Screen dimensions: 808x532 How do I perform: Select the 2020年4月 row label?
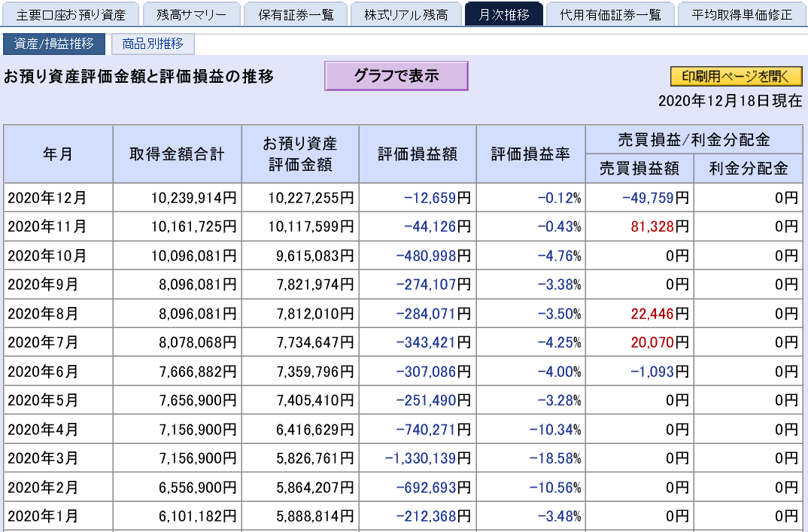point(58,430)
